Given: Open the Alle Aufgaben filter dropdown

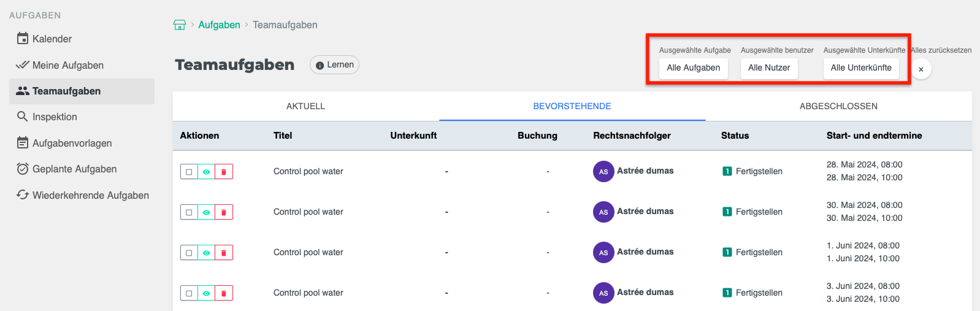Looking at the screenshot, I should 693,68.
